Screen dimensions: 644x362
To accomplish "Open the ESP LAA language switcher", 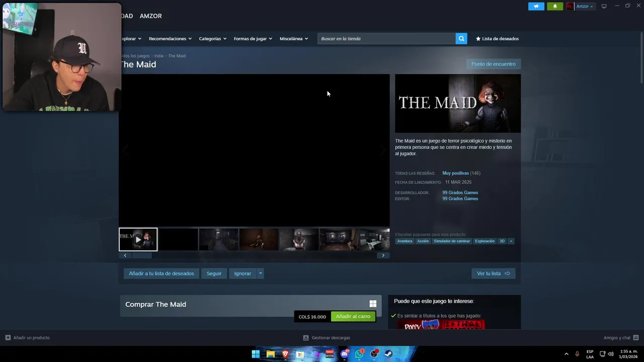I will (590, 354).
